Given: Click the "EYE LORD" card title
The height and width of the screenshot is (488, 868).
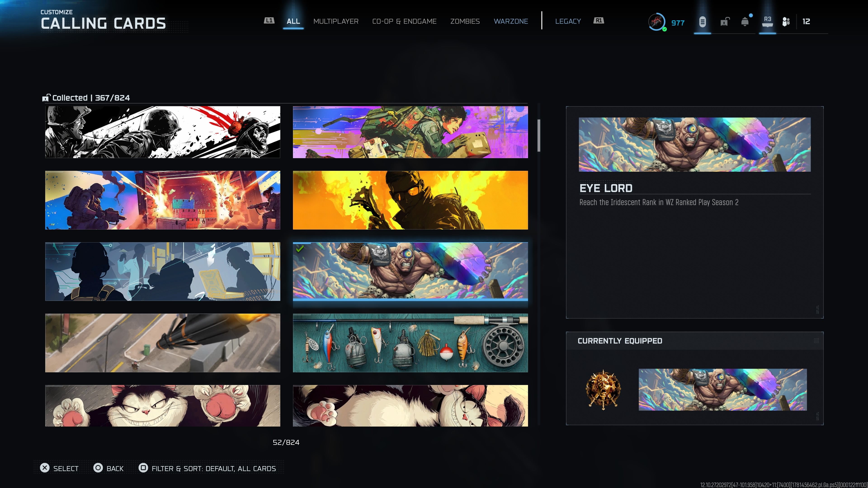Looking at the screenshot, I should tap(606, 188).
